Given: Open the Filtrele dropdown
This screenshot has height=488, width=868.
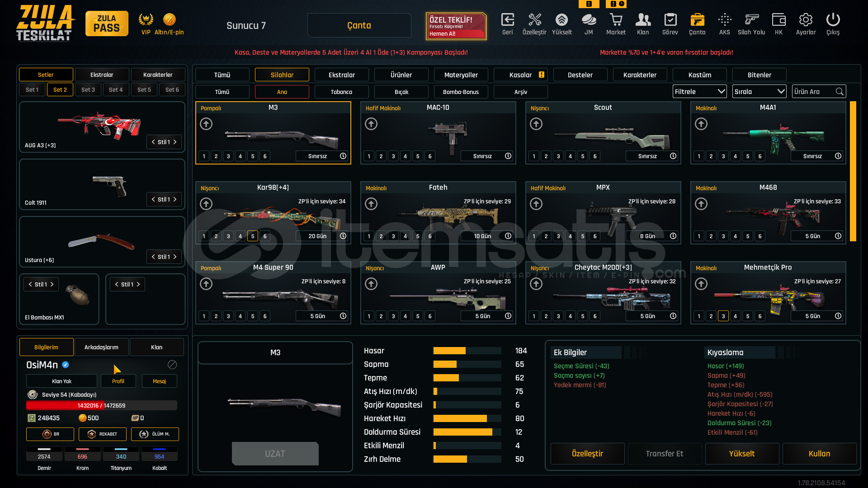Looking at the screenshot, I should click(700, 92).
